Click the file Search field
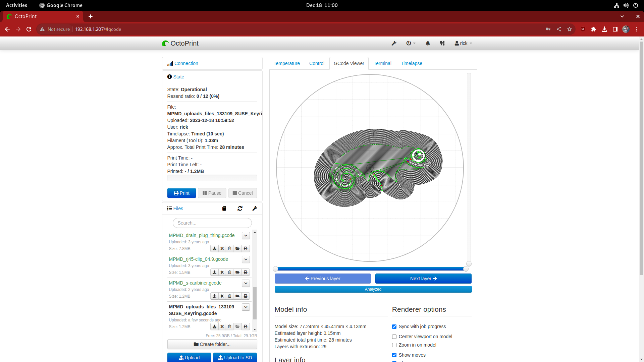Image resolution: width=644 pixels, height=362 pixels. click(212, 223)
